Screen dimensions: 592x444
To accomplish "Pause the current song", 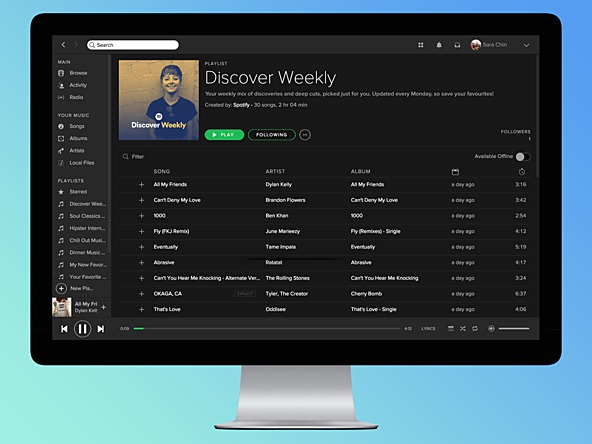I will click(x=82, y=329).
